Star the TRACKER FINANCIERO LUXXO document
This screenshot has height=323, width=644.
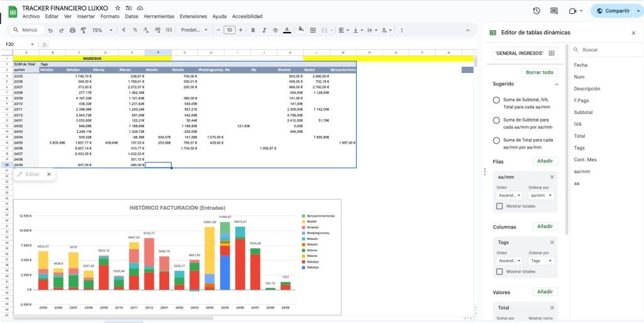click(118, 8)
